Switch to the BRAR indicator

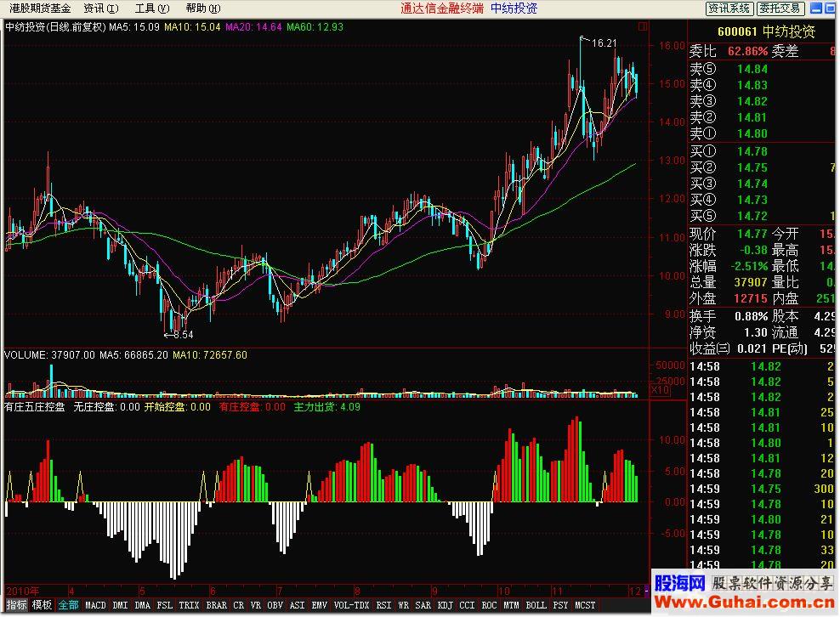[217, 605]
